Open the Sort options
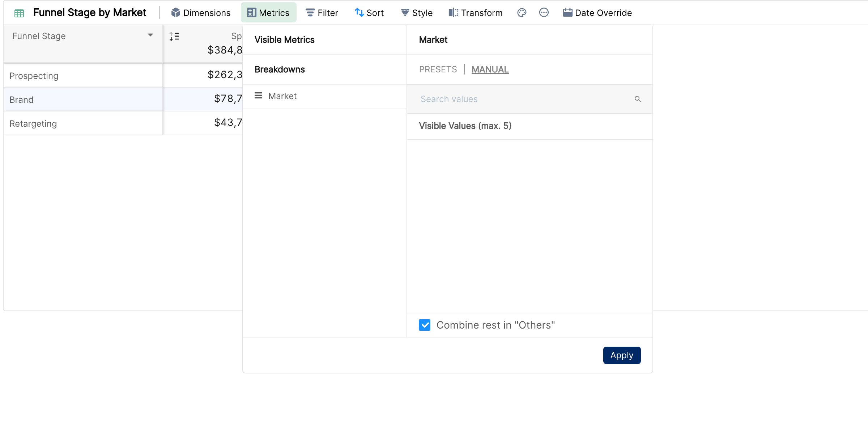This screenshot has height=427, width=868. click(x=369, y=13)
